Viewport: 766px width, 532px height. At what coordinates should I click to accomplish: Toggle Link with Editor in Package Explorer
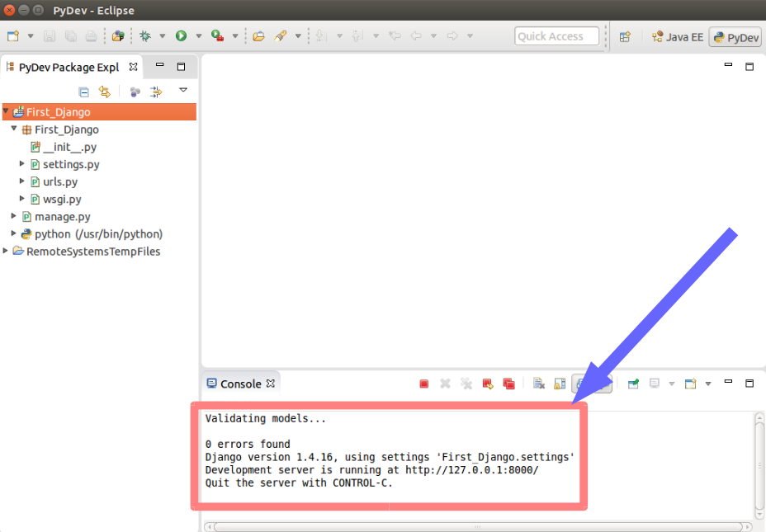[105, 92]
